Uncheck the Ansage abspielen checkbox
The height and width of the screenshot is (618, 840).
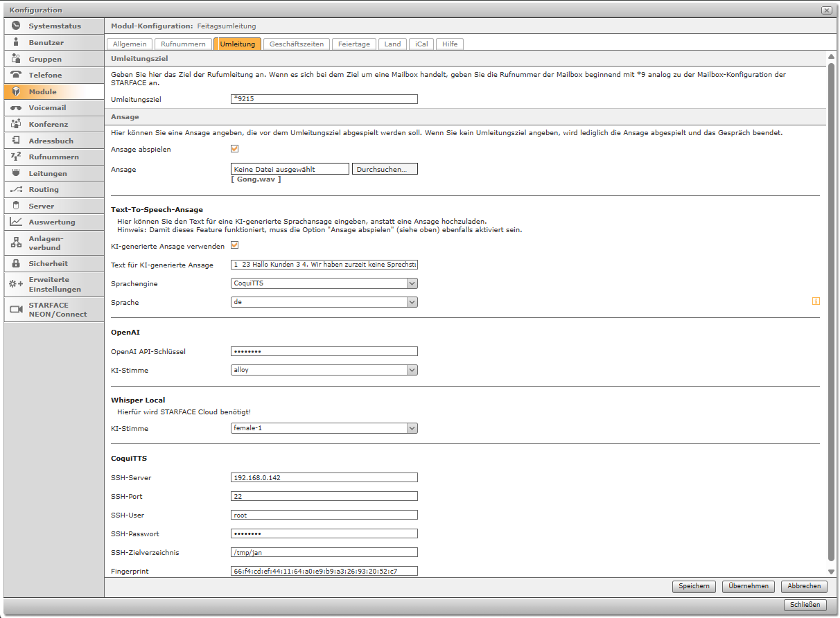234,149
